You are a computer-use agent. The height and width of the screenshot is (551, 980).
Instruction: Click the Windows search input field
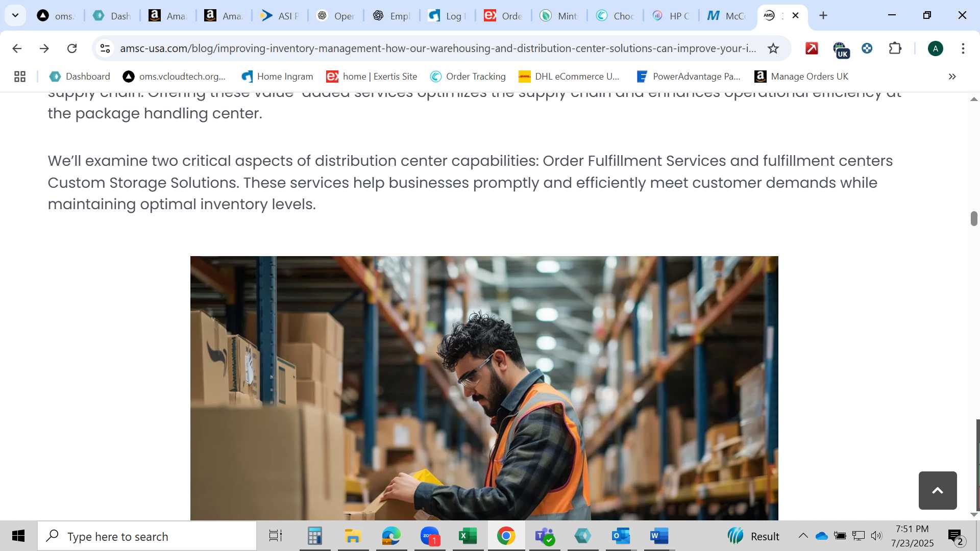tap(147, 536)
